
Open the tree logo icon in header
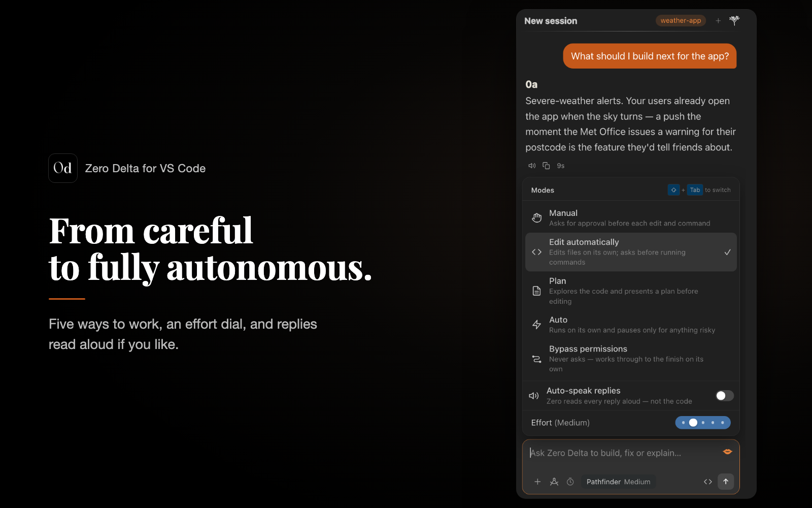pos(734,20)
